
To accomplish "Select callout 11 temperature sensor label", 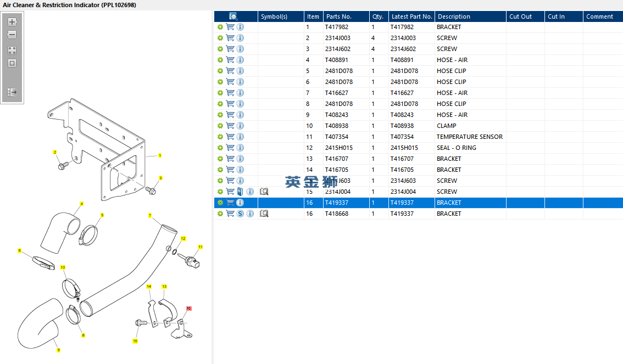I will click(200, 247).
